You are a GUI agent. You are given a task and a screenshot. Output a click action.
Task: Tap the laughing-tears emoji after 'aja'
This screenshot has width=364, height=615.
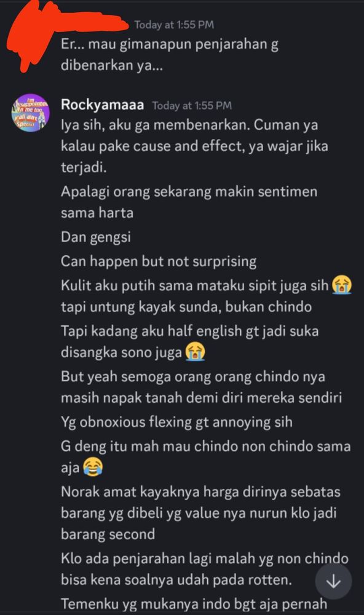(x=93, y=467)
